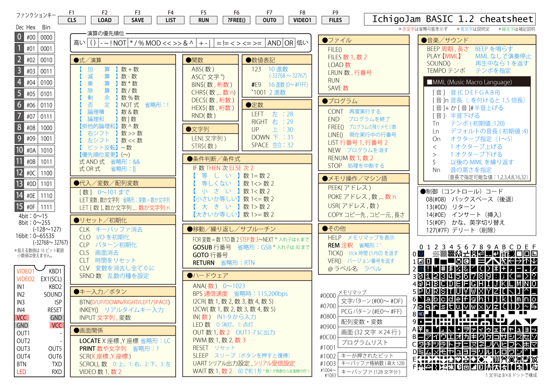
Task: Select the TICK() entry
Action: coord(363,253)
